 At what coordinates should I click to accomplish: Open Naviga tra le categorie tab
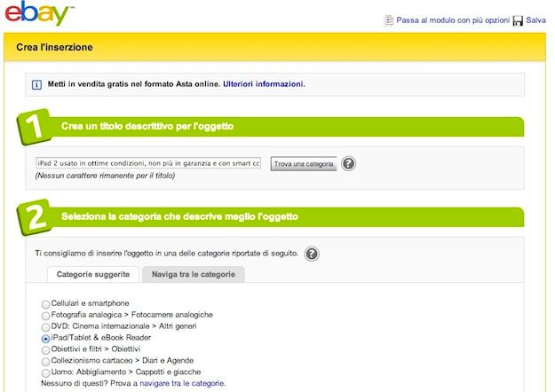coord(193,275)
